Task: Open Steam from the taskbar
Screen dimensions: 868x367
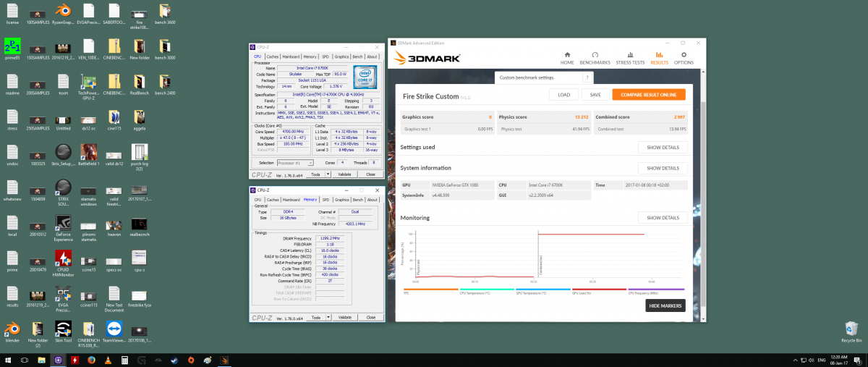Action: pyautogui.click(x=174, y=360)
